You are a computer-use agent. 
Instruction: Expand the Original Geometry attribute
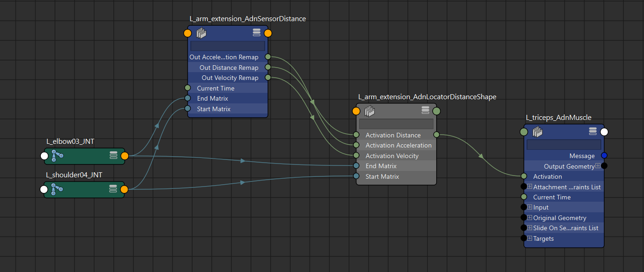[529, 218]
